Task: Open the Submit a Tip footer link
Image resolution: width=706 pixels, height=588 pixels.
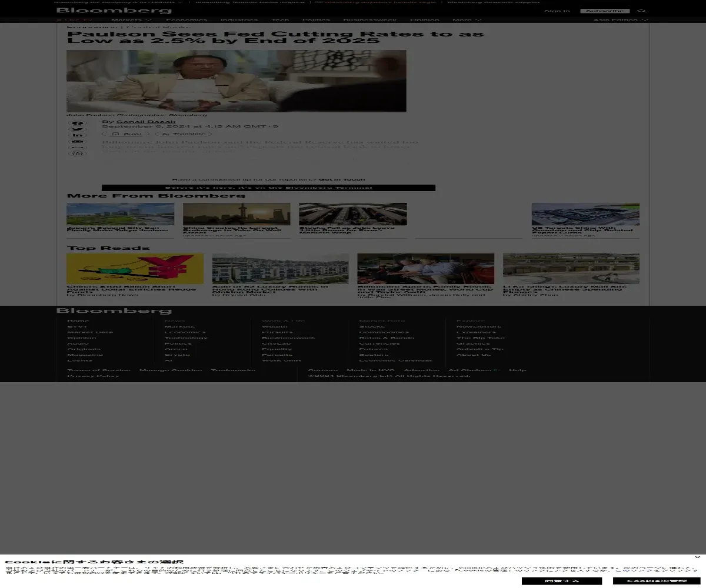Action: click(x=480, y=349)
